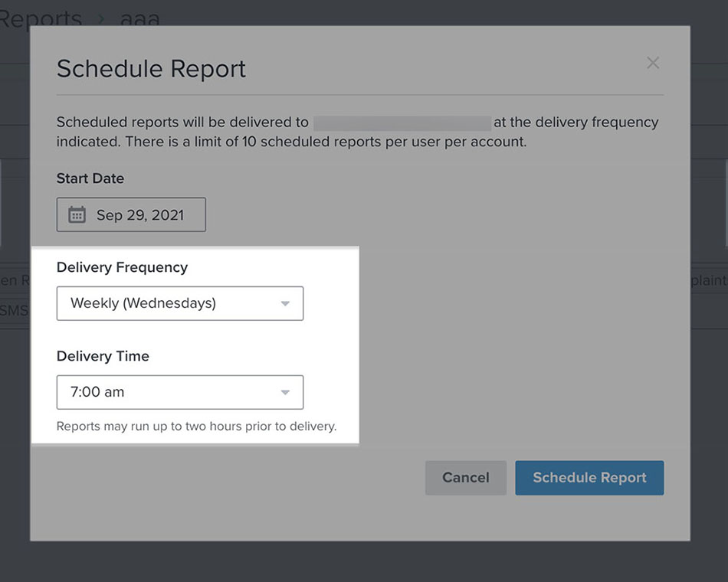Click the Delivery Frequency dropdown arrow
728x582 pixels.
(285, 304)
